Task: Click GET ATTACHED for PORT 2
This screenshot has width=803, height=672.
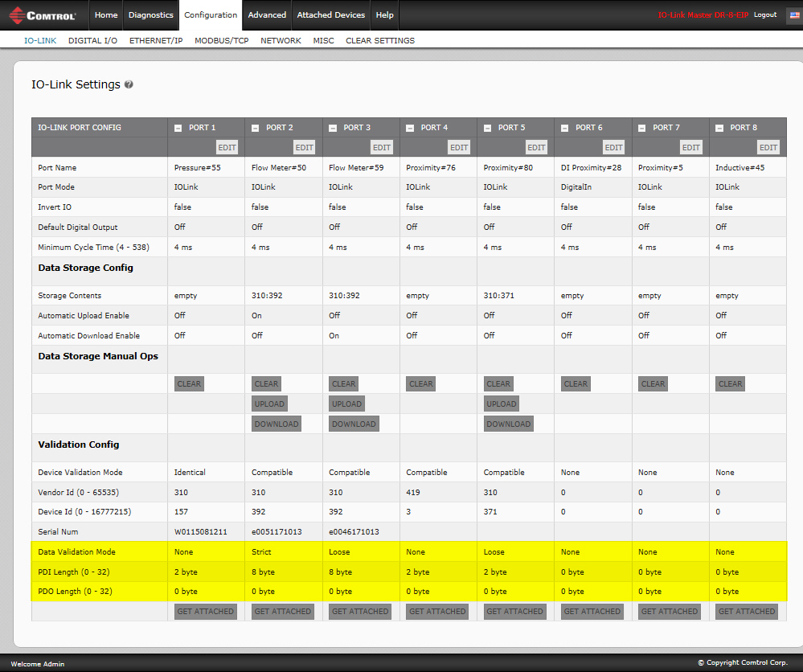Action: pyautogui.click(x=283, y=612)
